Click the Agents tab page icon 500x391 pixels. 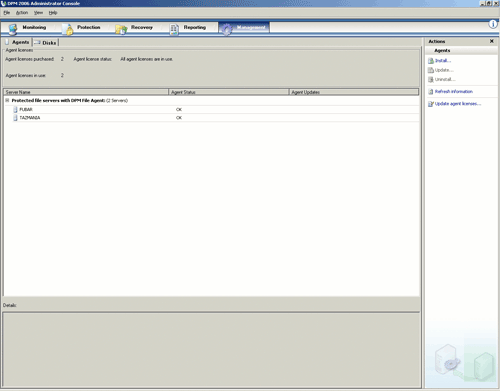click(x=7, y=42)
